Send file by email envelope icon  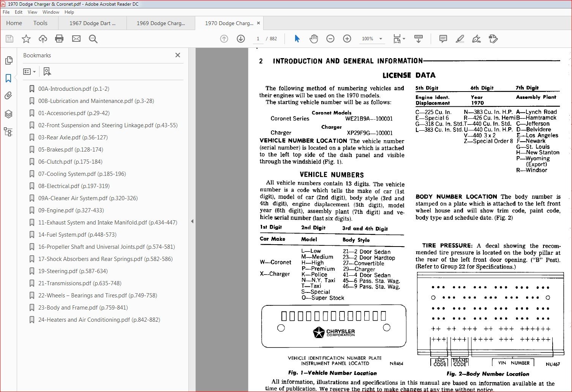coord(76,39)
